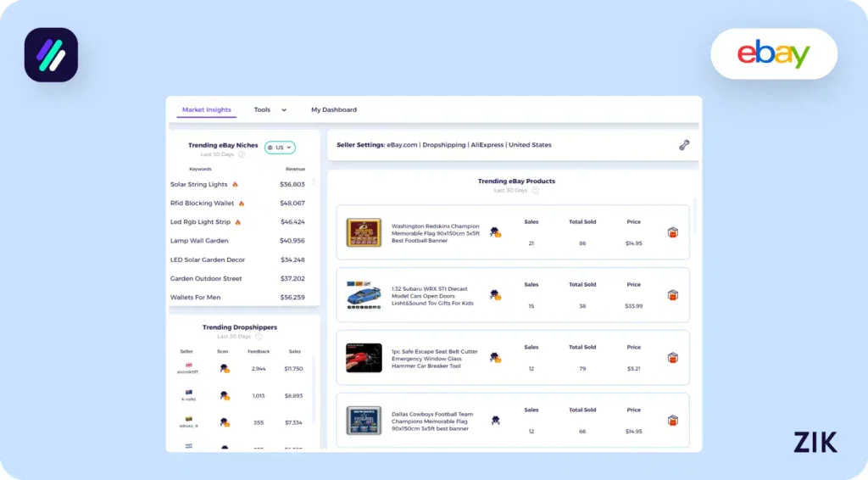Click the seller settings wrench icon
Viewport: 868px width, 480px height.
684,145
